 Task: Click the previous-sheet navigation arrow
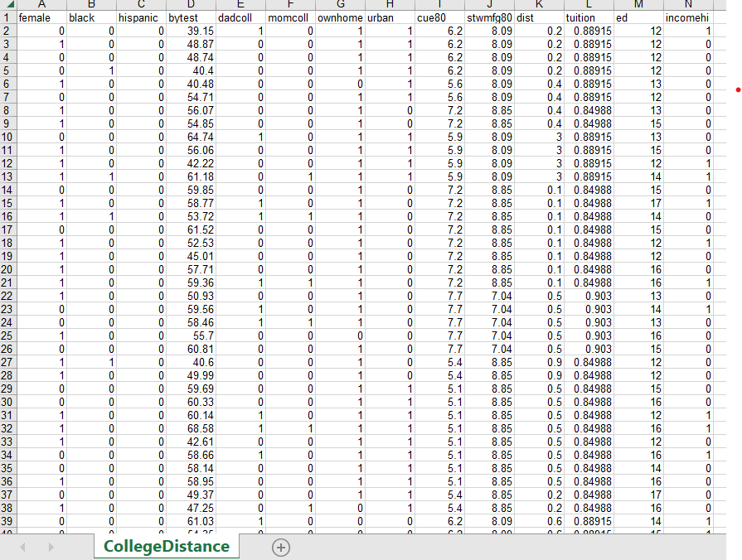click(x=22, y=548)
